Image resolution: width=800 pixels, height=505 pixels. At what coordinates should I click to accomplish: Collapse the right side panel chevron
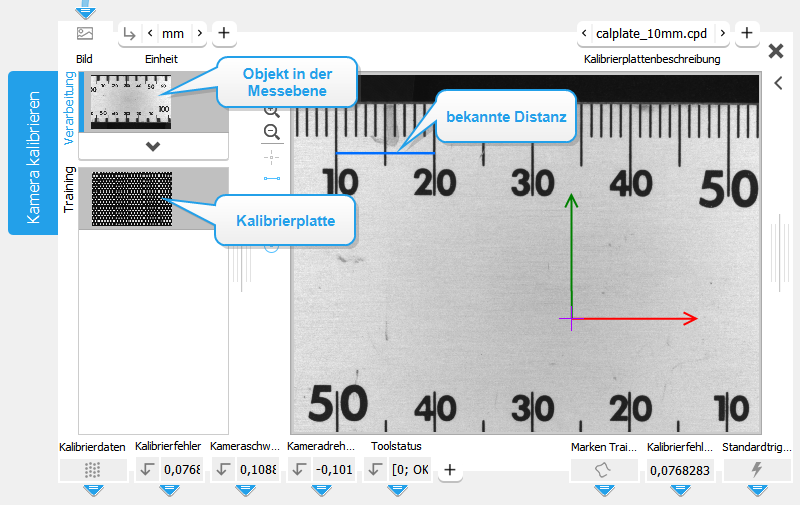click(777, 84)
